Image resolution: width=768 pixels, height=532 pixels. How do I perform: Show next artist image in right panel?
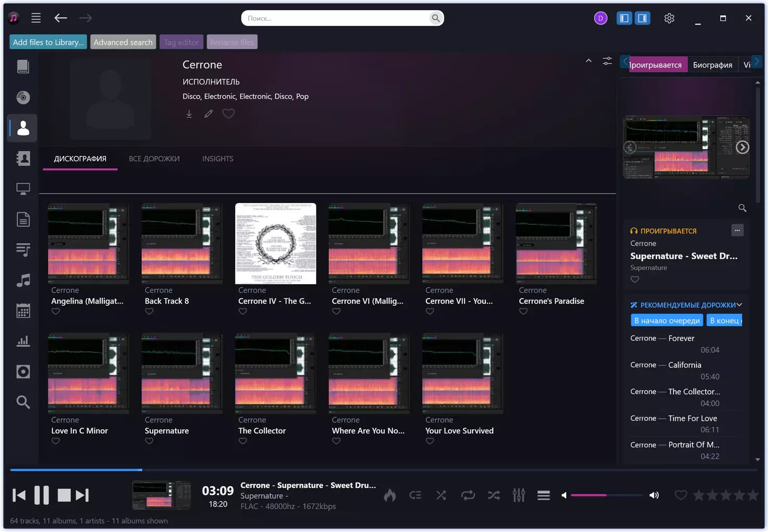coord(742,148)
